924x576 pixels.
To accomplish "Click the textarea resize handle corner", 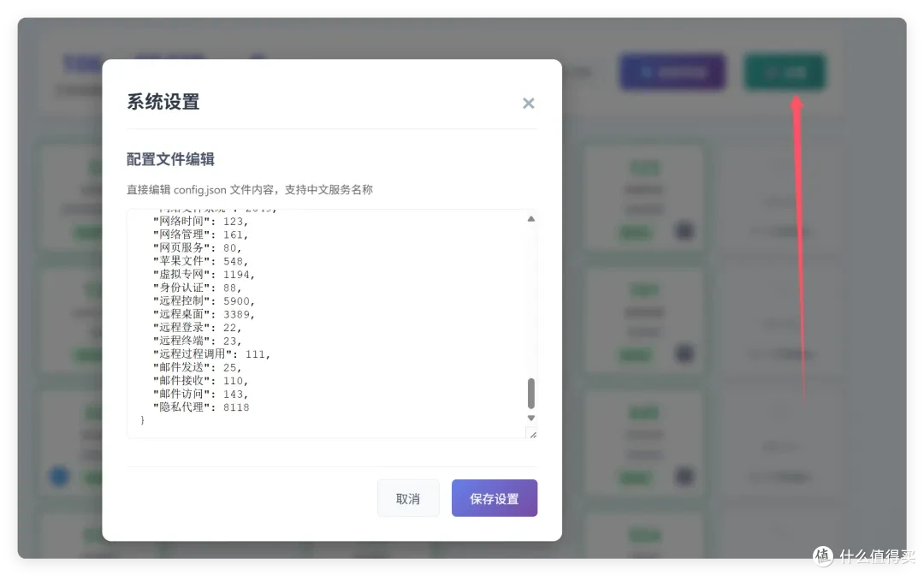I will coord(533,435).
